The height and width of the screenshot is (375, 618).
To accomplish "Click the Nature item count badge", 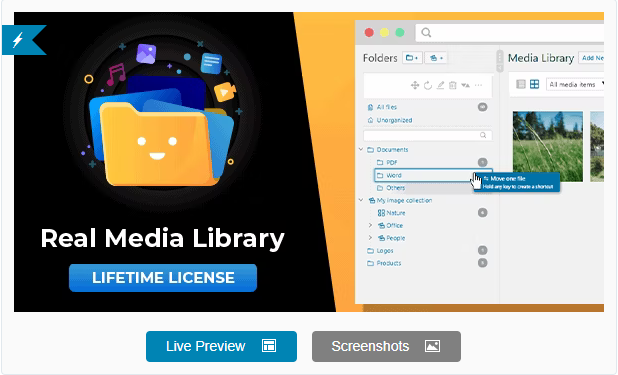I will pos(482,213).
